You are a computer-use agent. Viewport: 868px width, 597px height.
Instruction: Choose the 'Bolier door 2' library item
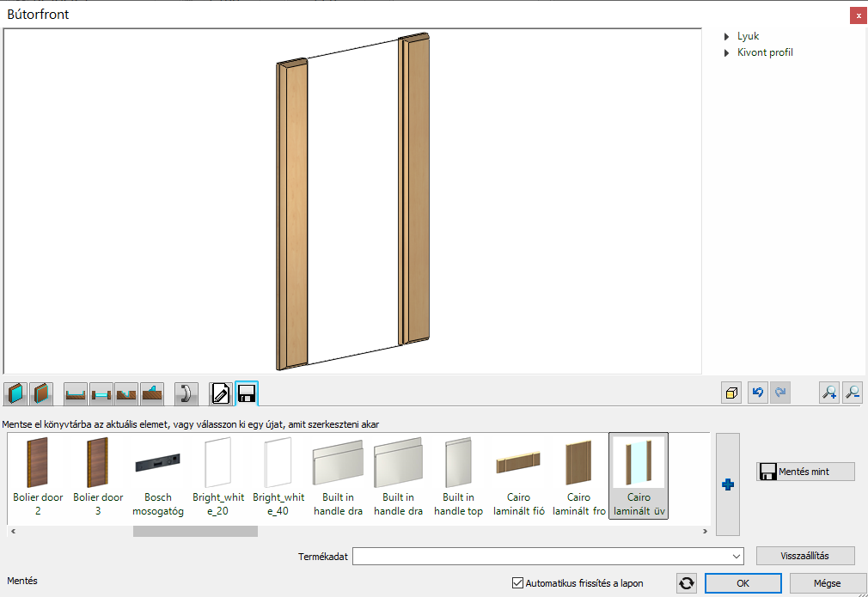click(x=38, y=478)
